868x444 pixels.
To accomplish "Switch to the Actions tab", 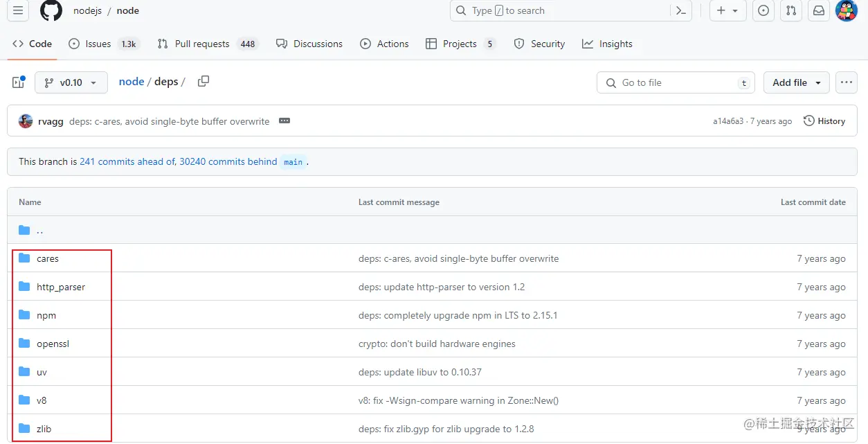I will point(384,44).
